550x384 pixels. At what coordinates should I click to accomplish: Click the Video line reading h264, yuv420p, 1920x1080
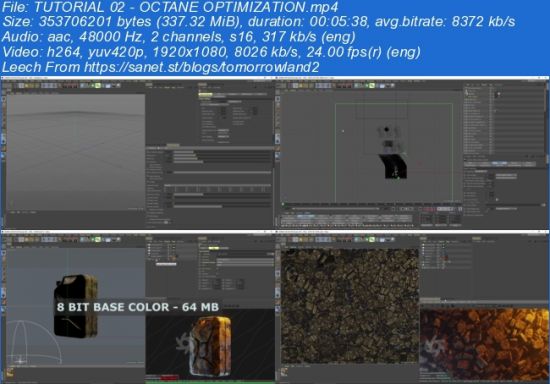tap(211, 52)
